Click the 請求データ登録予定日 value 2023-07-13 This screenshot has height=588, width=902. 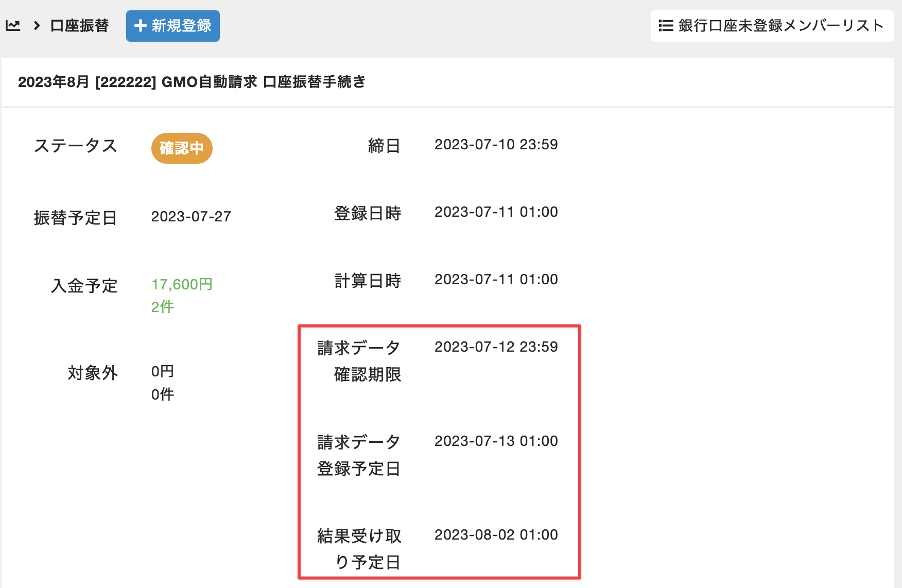(x=496, y=441)
